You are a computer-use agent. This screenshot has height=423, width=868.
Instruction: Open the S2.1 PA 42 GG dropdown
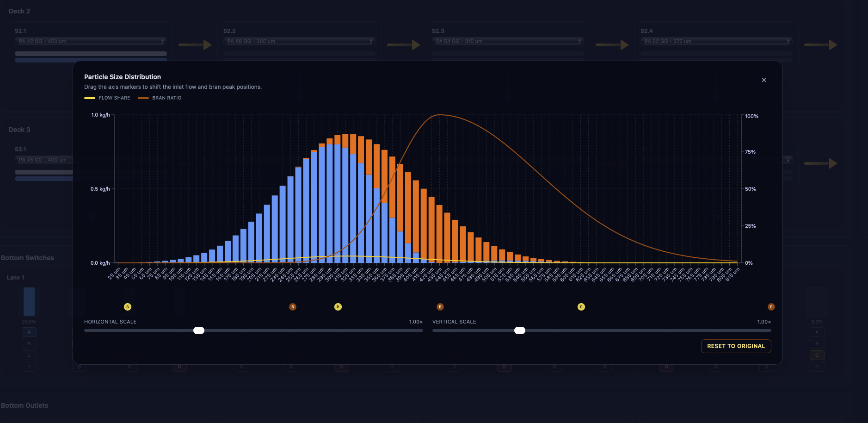(x=91, y=41)
